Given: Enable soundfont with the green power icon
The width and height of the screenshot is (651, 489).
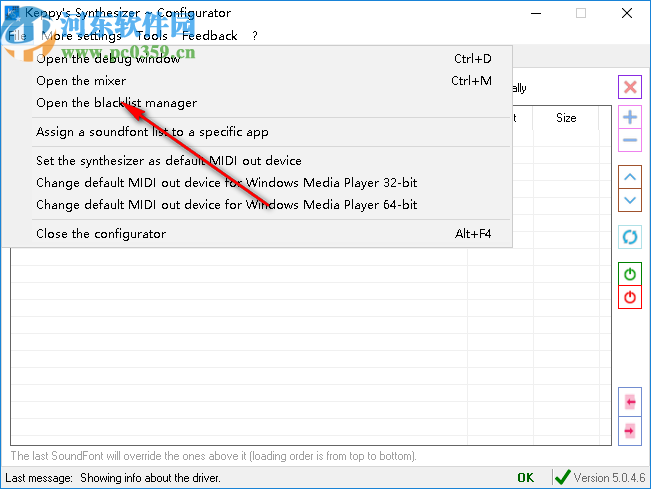Looking at the screenshot, I should tap(630, 274).
